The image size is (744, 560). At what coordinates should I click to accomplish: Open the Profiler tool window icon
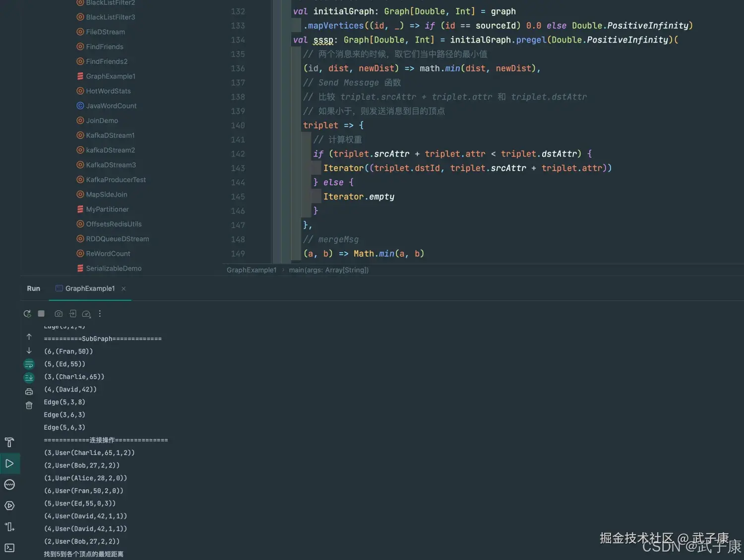click(x=9, y=485)
